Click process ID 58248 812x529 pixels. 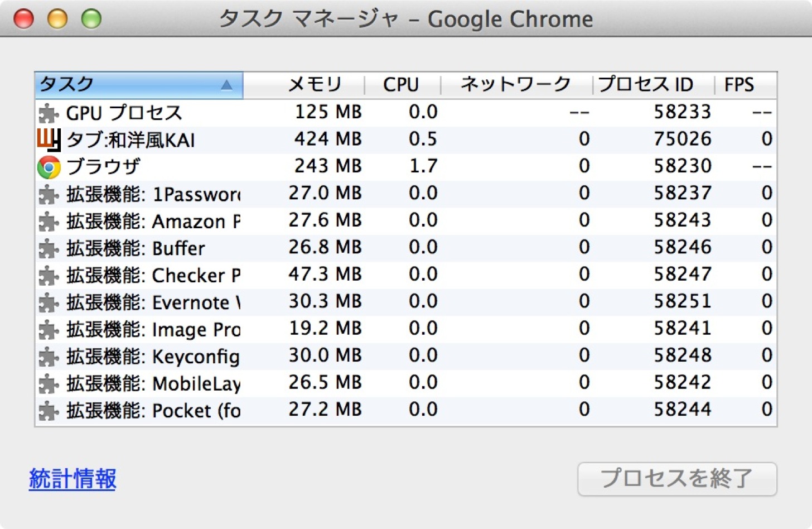point(683,355)
